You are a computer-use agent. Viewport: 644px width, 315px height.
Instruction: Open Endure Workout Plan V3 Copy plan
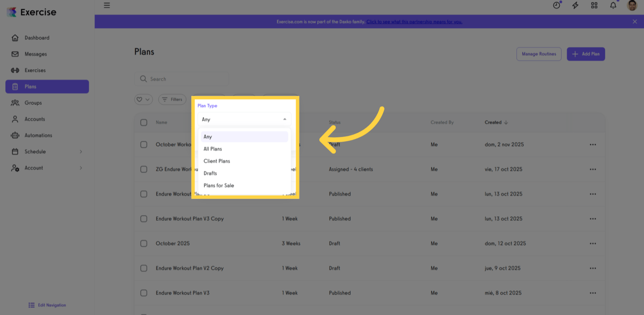pyautogui.click(x=190, y=219)
